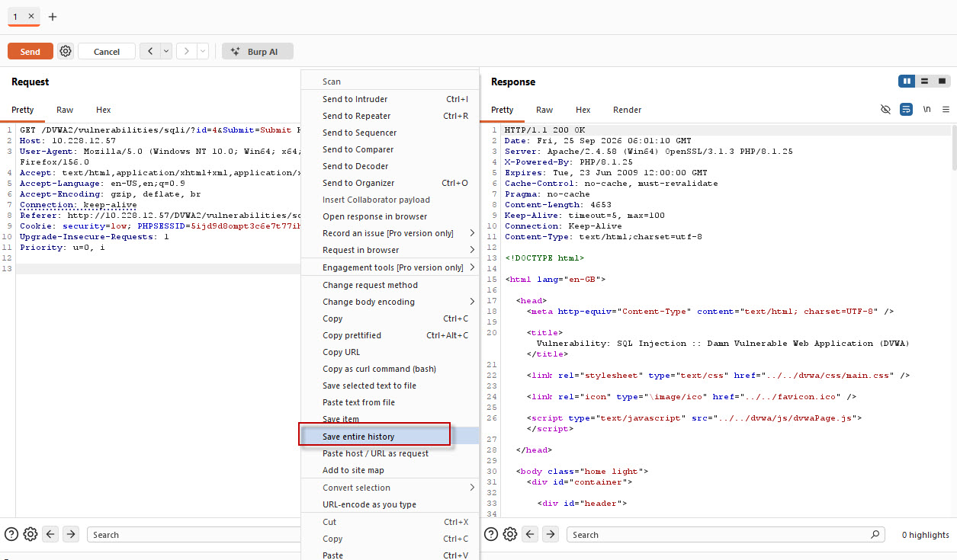The height and width of the screenshot is (560, 957).
Task: Expand the forward-history dropdown arrow
Action: coord(203,51)
